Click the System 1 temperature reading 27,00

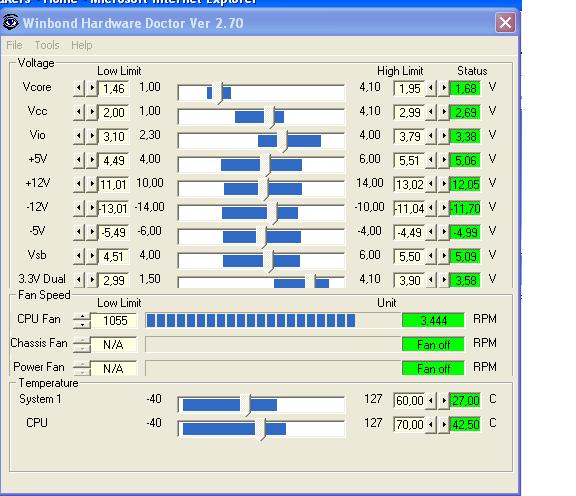coord(465,400)
